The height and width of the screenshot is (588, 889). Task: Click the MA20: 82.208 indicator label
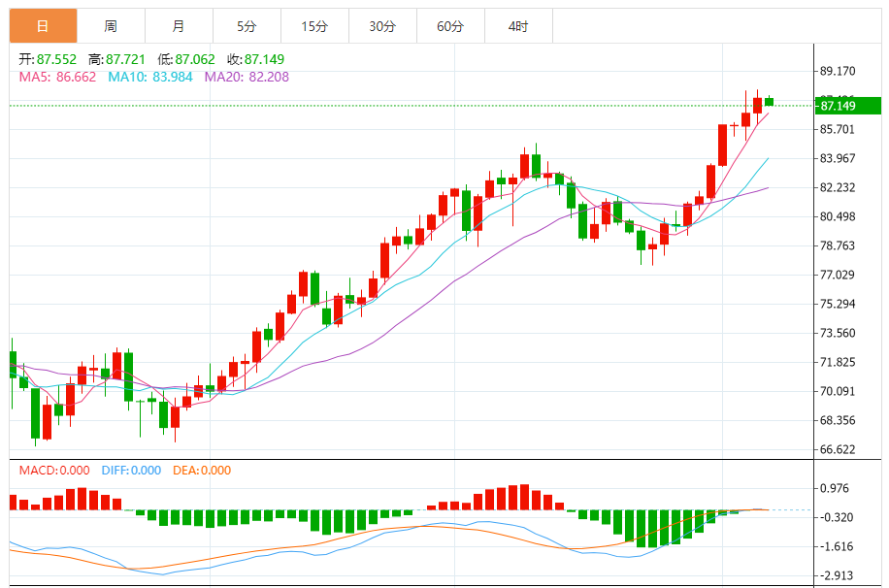[247, 77]
